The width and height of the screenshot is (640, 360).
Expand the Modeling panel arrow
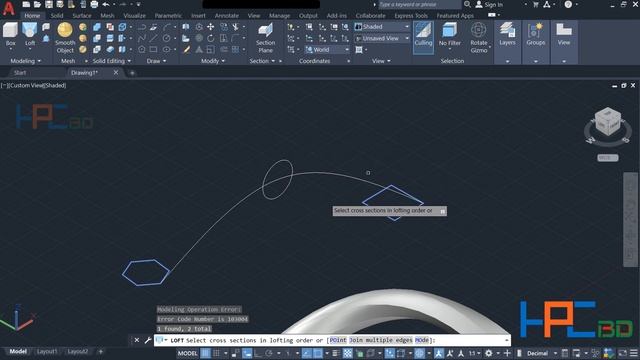click(39, 61)
